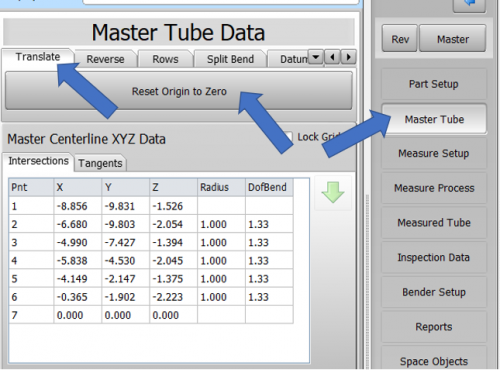Open the Reverse tab

tap(105, 59)
